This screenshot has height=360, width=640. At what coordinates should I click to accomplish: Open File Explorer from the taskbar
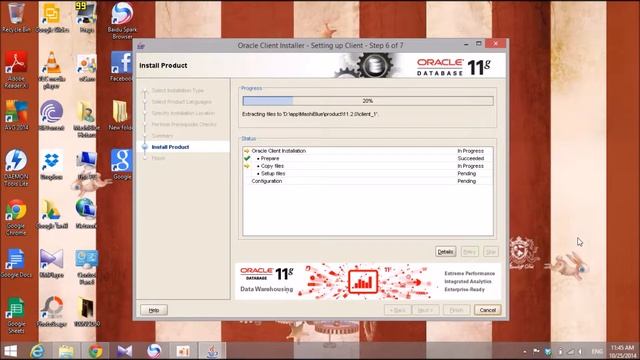[66, 351]
